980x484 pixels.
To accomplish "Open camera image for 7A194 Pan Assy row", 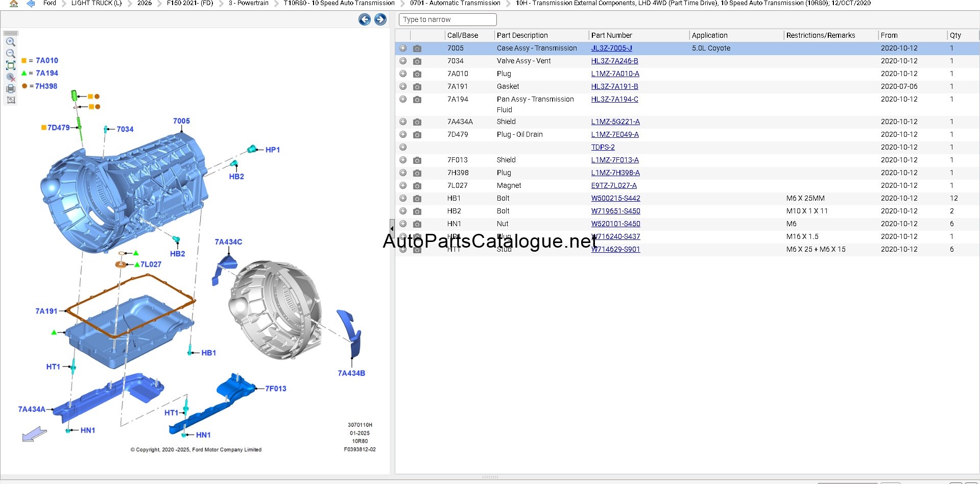I will pos(417,100).
